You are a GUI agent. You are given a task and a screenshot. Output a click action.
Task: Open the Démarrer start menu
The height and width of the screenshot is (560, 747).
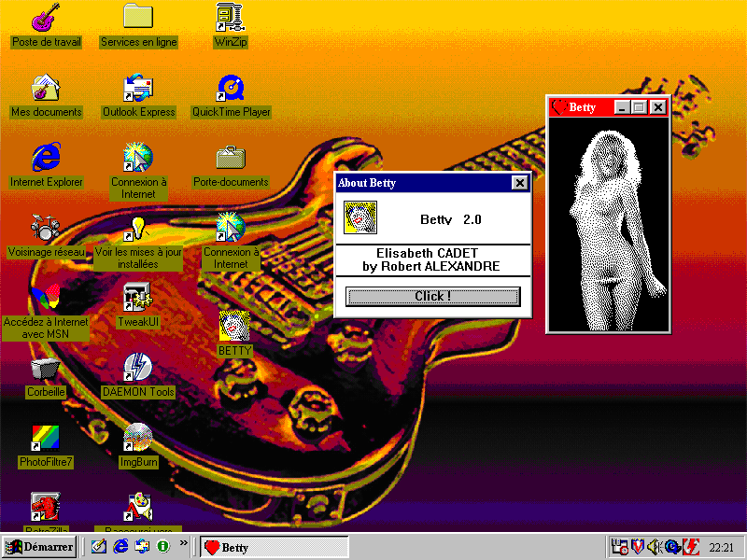(39, 547)
